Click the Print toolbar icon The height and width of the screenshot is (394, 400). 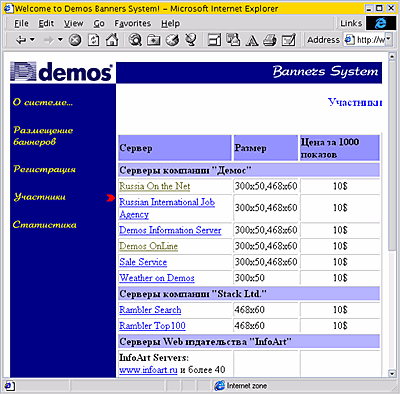pyautogui.click(x=270, y=41)
